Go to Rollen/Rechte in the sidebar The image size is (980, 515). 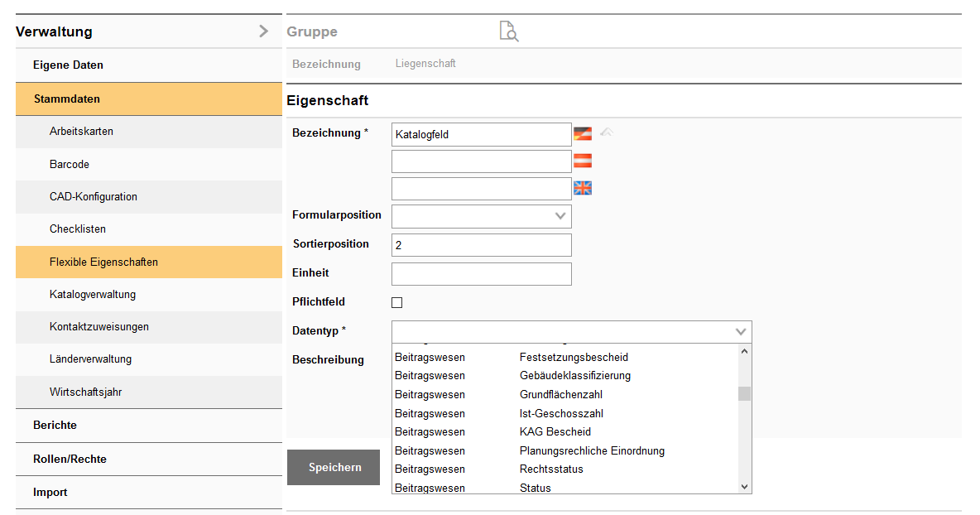[70, 460]
